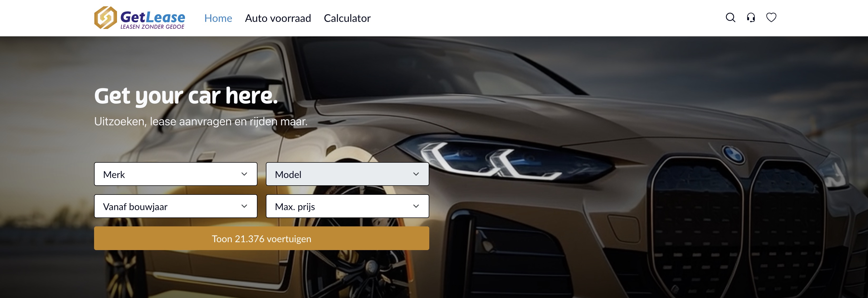
Task: Click Toon 21.376 voertuigen button
Action: tap(261, 239)
